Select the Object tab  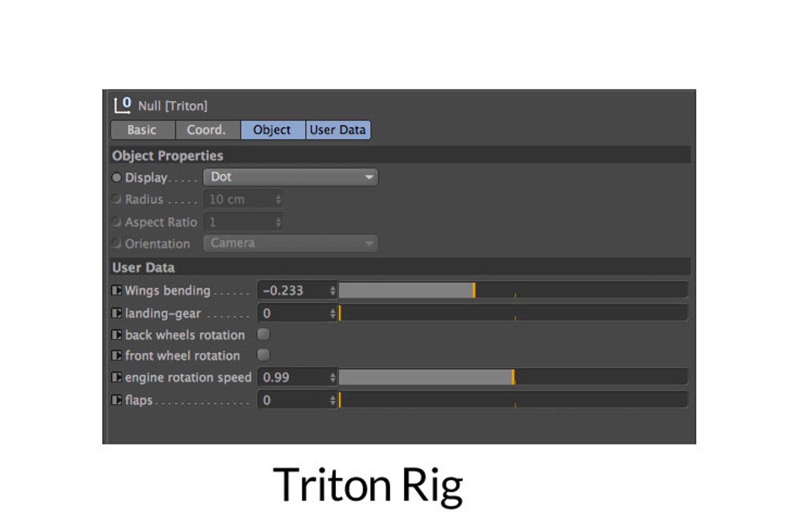coord(273,130)
